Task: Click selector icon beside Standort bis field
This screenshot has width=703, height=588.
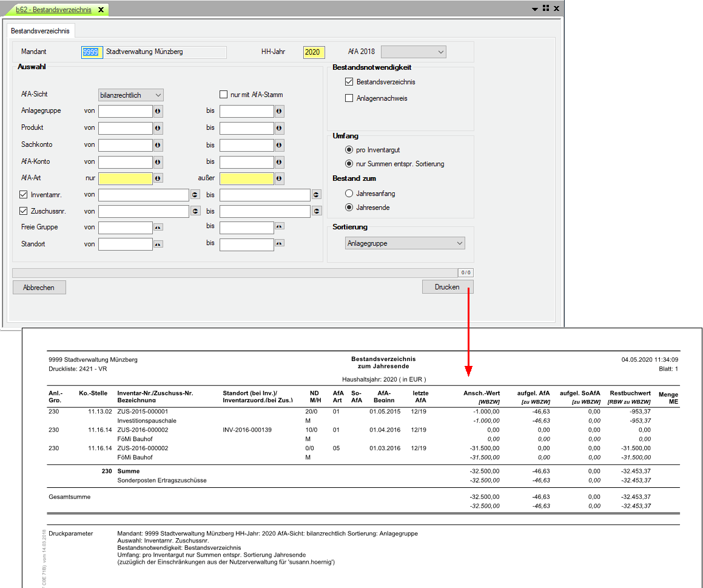Action: [279, 244]
